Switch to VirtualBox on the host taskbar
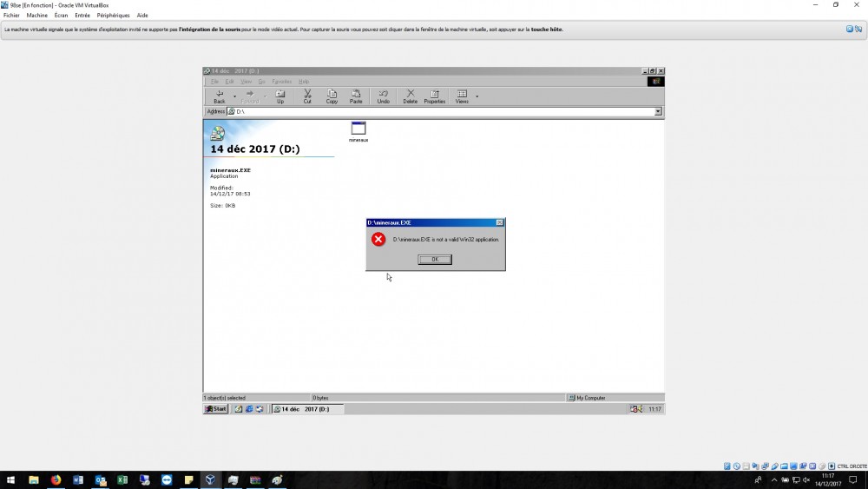 click(x=210, y=480)
